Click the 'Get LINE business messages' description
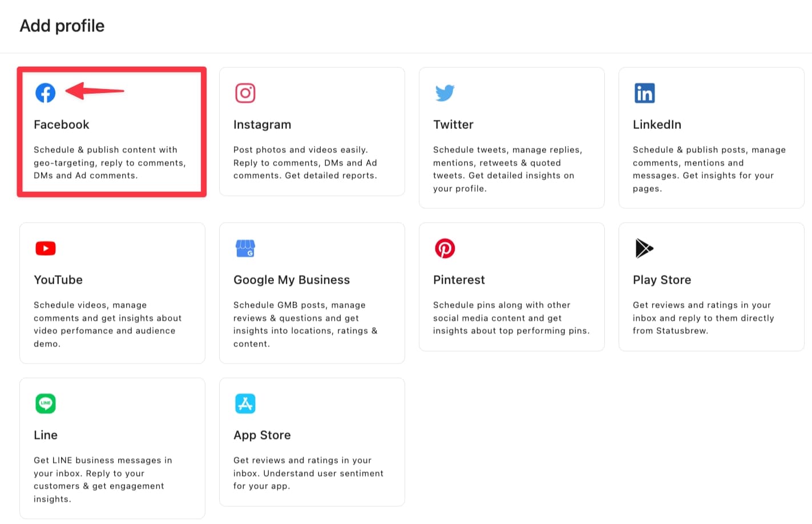 pos(103,479)
